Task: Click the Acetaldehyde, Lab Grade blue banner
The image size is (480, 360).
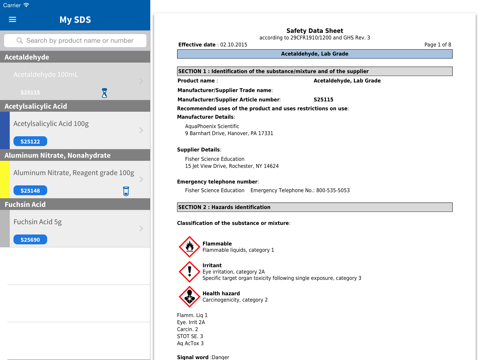Action: click(x=315, y=54)
